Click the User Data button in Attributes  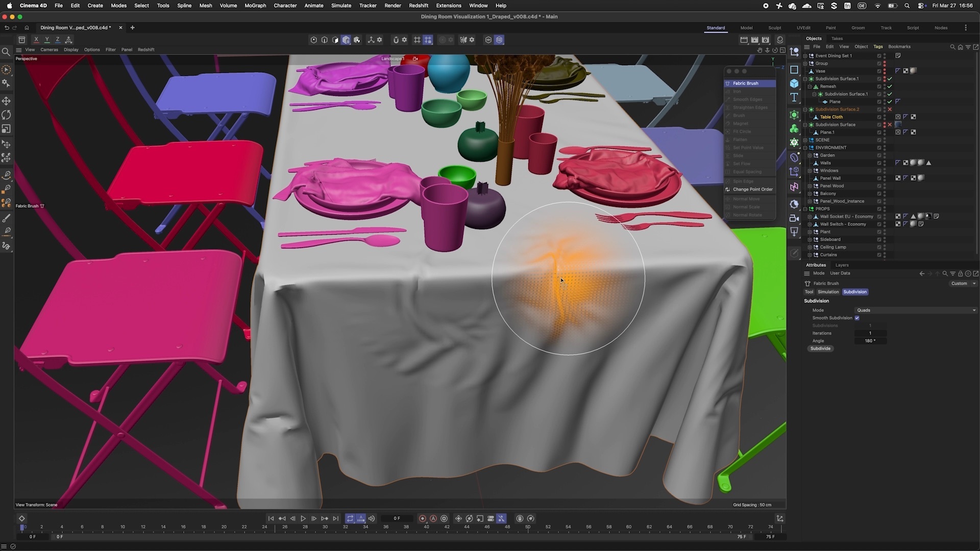click(840, 273)
